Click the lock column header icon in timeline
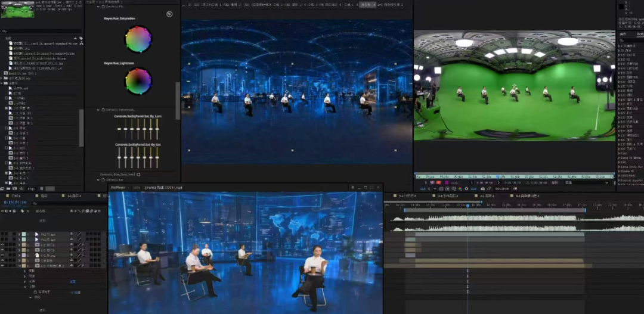Image resolution: width=644 pixels, height=314 pixels. (x=14, y=211)
